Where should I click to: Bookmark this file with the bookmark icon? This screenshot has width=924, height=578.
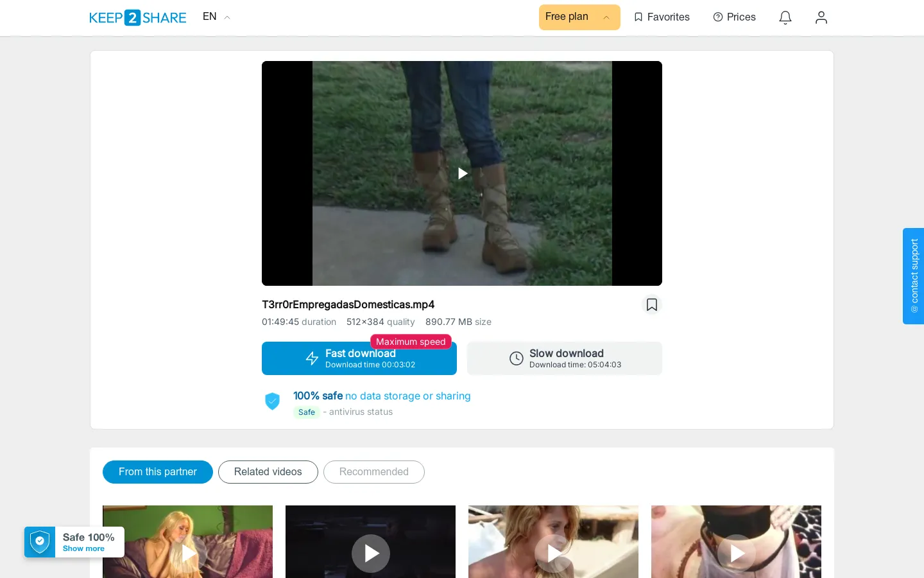coord(652,304)
